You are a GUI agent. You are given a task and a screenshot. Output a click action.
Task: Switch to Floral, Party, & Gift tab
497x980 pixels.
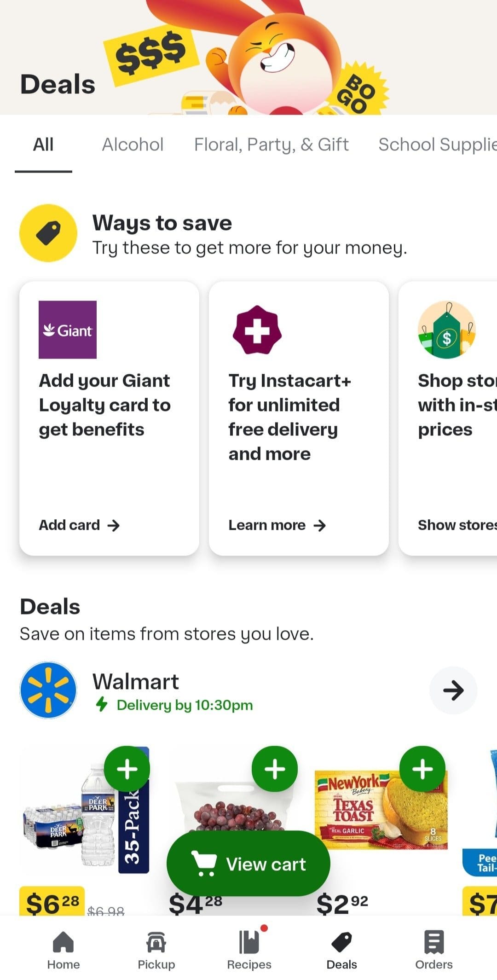(271, 145)
